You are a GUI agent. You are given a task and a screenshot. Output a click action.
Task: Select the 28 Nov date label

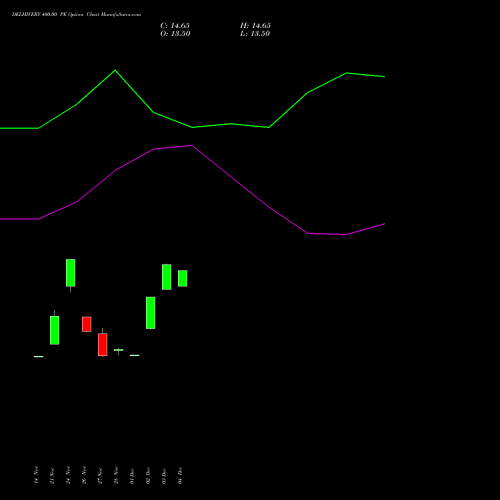(116, 475)
